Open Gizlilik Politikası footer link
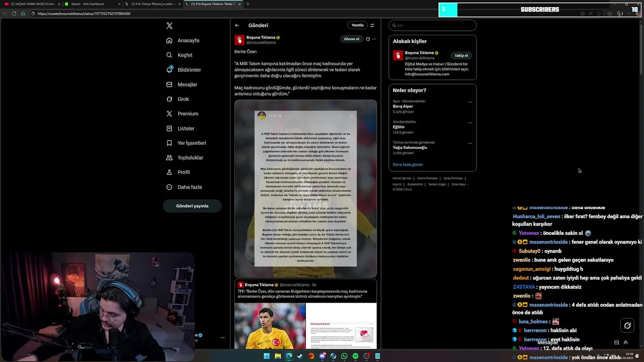The width and height of the screenshot is (644, 362). tap(427, 178)
